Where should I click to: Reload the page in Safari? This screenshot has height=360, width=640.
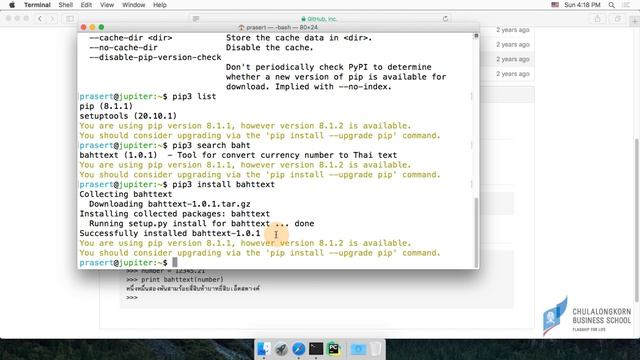click(x=445, y=19)
